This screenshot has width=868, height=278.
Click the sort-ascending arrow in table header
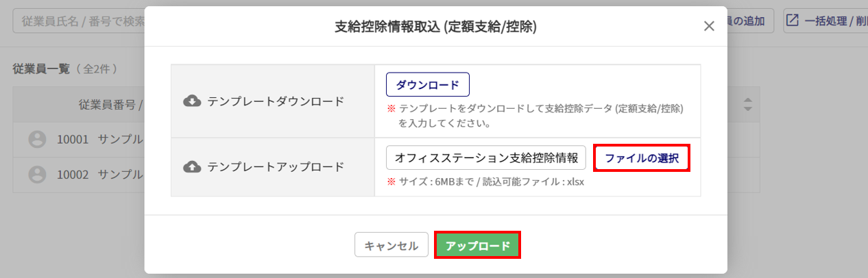tap(748, 100)
